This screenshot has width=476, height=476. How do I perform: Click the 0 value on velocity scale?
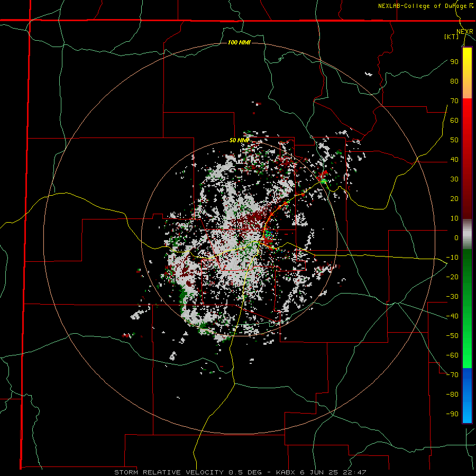click(x=456, y=238)
